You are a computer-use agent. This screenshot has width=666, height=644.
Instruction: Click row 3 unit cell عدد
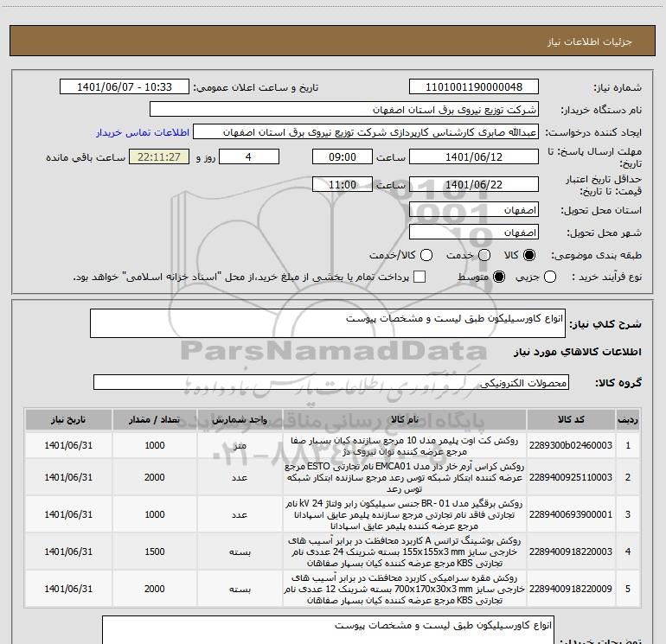point(240,514)
